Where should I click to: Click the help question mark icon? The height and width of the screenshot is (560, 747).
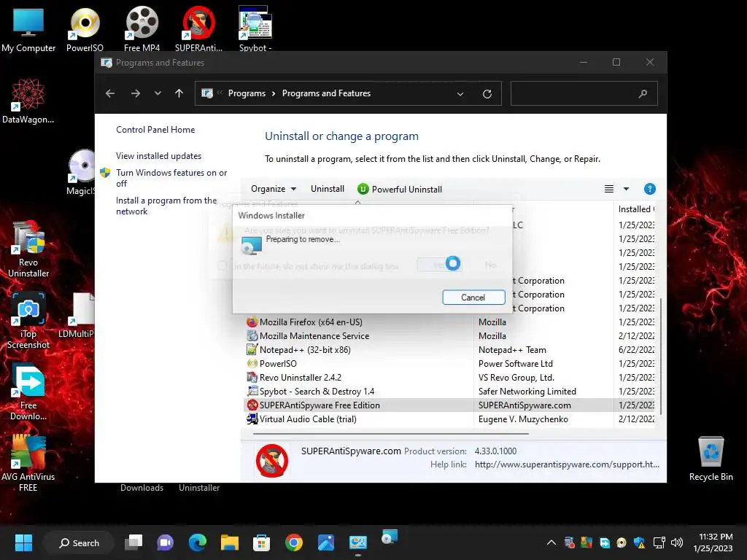[x=649, y=189]
